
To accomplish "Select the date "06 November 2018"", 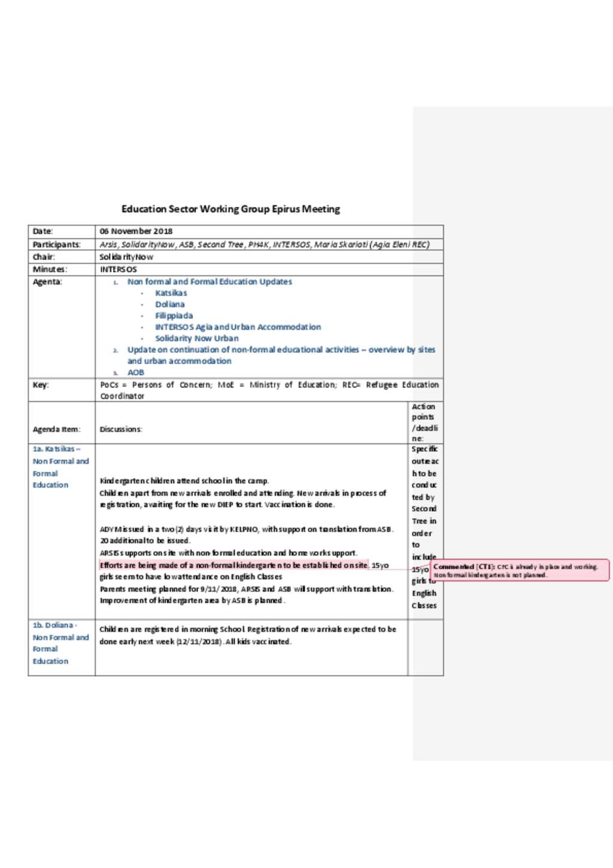I will click(x=136, y=231).
